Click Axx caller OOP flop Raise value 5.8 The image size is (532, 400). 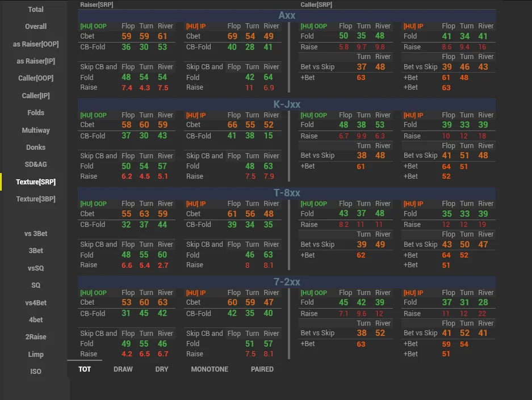point(344,47)
